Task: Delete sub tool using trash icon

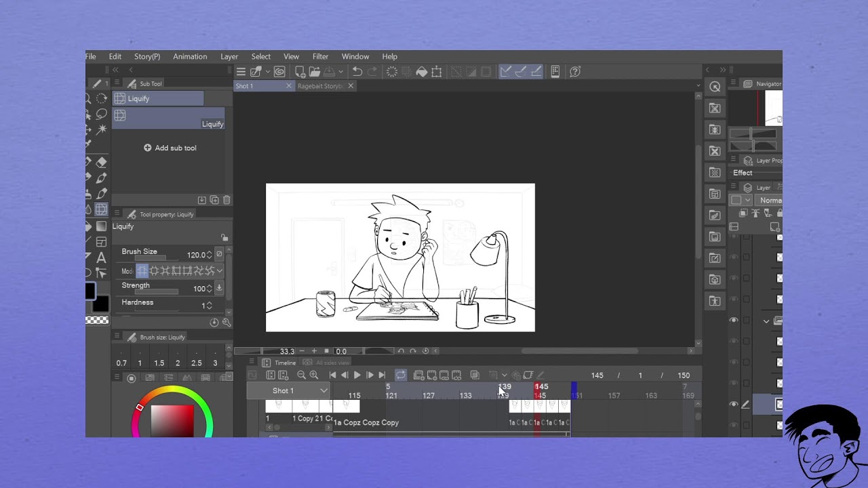Action: (x=226, y=200)
